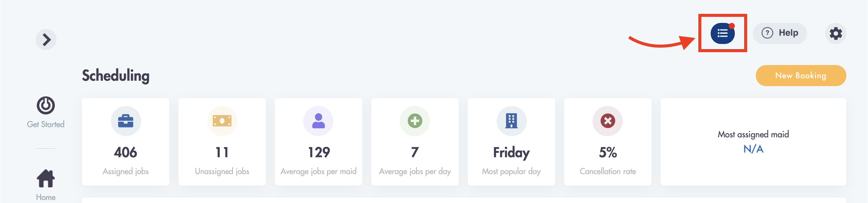
Task: Click the 406 Assigned jobs card
Action: click(x=126, y=142)
